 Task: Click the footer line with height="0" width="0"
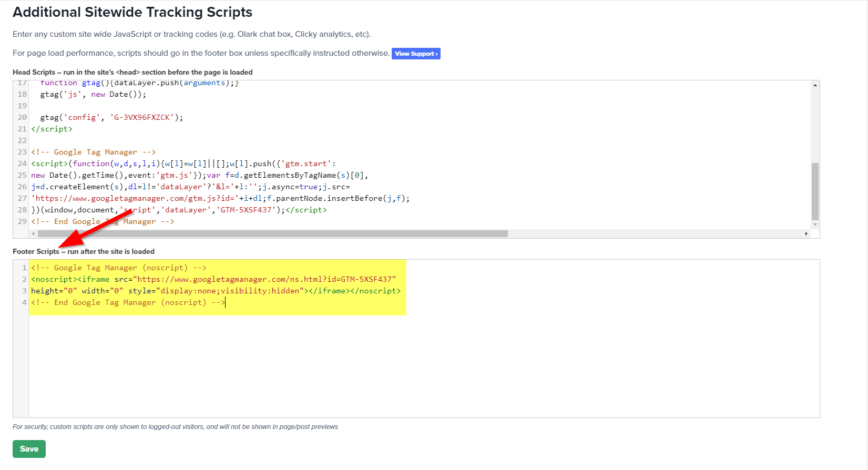tap(216, 291)
